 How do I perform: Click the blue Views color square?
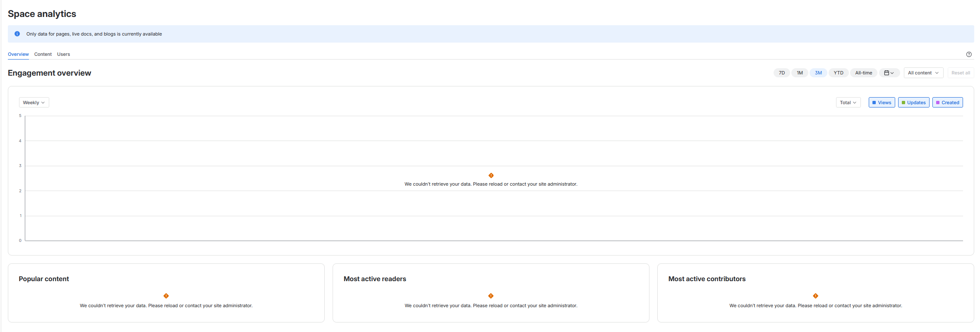(x=874, y=103)
